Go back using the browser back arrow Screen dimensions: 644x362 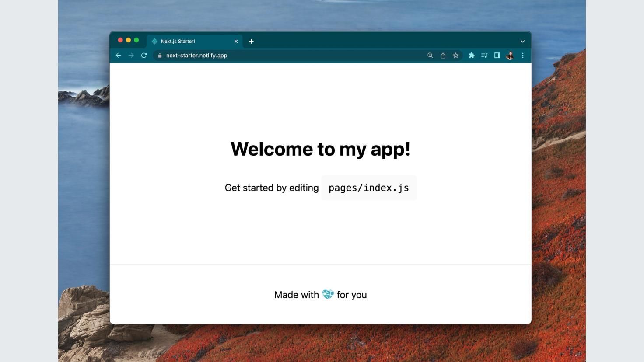point(118,56)
